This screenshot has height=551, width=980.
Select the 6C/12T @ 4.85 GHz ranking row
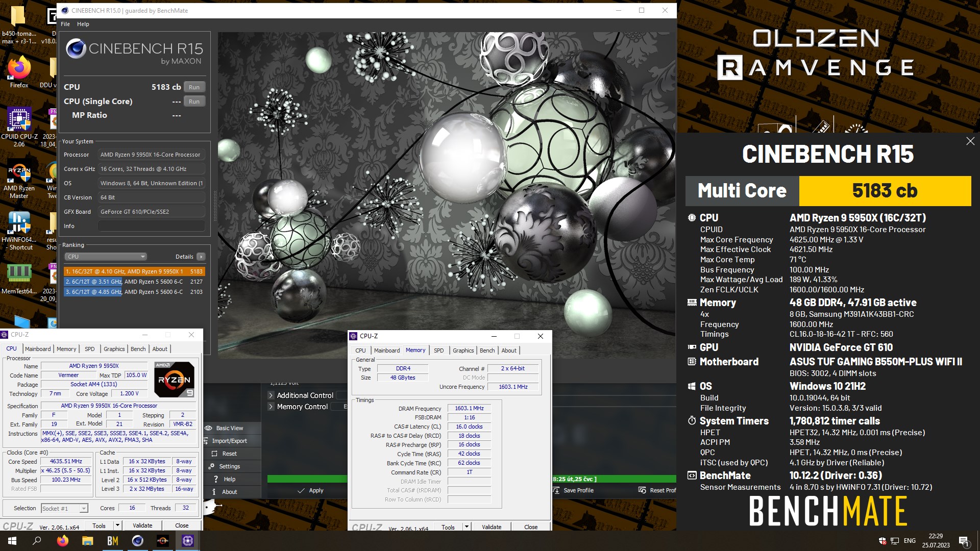tap(134, 292)
